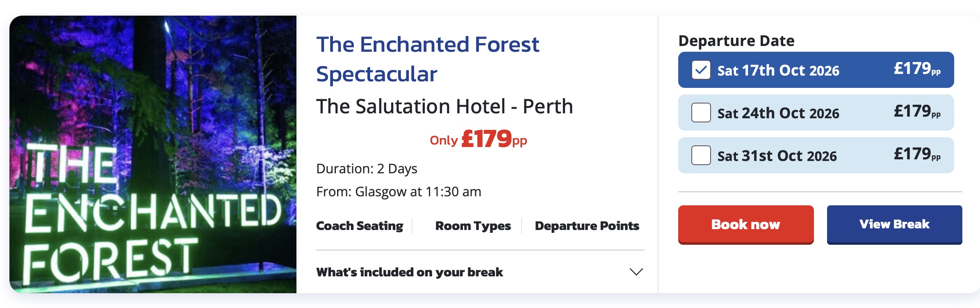Click The Salutation Hotel - Perth text

(x=444, y=106)
